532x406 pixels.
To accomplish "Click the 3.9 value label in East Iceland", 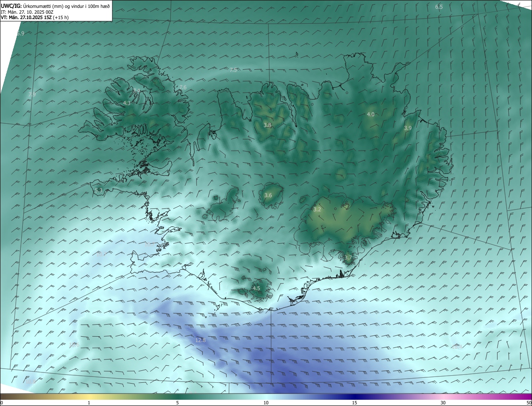I will tap(408, 128).
